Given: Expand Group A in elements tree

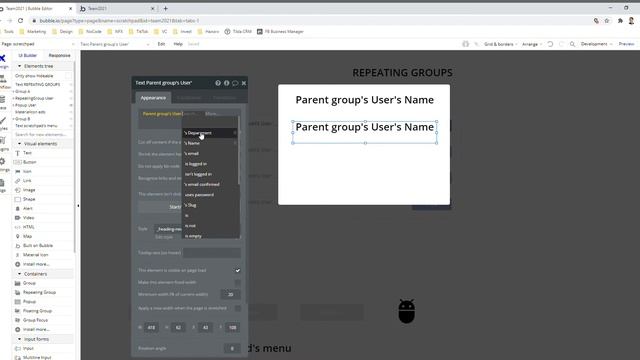Looking at the screenshot, I should click(13, 91).
